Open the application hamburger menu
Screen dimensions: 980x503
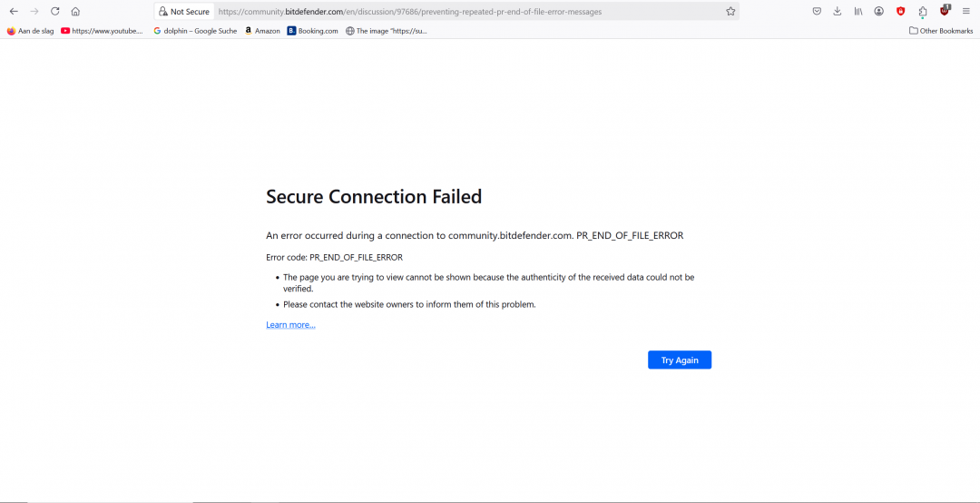(x=966, y=11)
